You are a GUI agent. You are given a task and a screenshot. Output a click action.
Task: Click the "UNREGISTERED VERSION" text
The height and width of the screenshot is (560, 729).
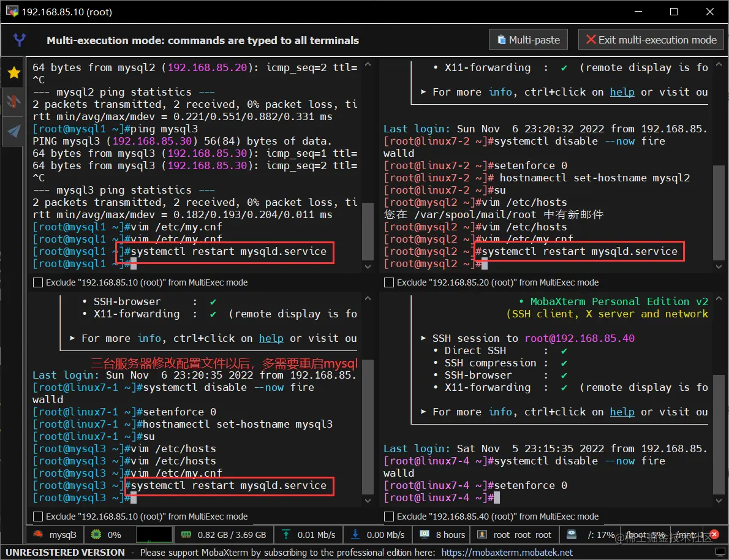pyautogui.click(x=65, y=553)
